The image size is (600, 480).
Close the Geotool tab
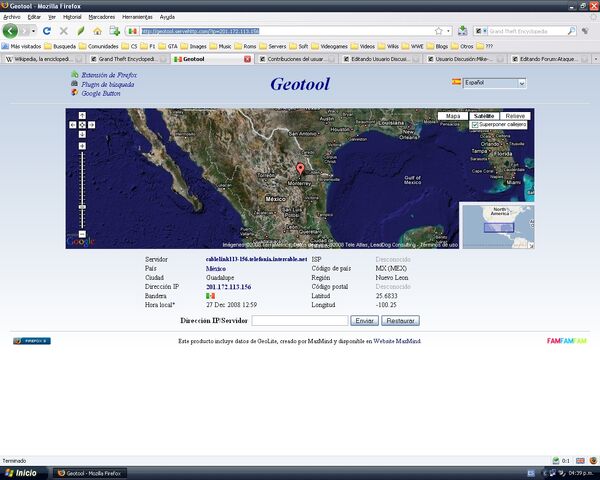click(248, 59)
